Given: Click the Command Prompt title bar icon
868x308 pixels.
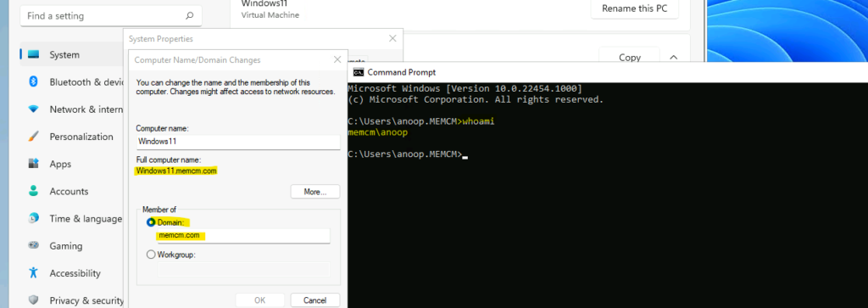Looking at the screenshot, I should (359, 72).
